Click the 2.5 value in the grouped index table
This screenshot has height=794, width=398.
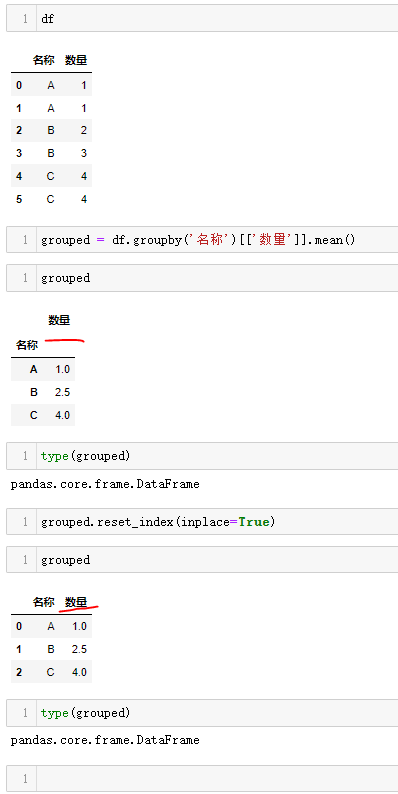point(63,392)
